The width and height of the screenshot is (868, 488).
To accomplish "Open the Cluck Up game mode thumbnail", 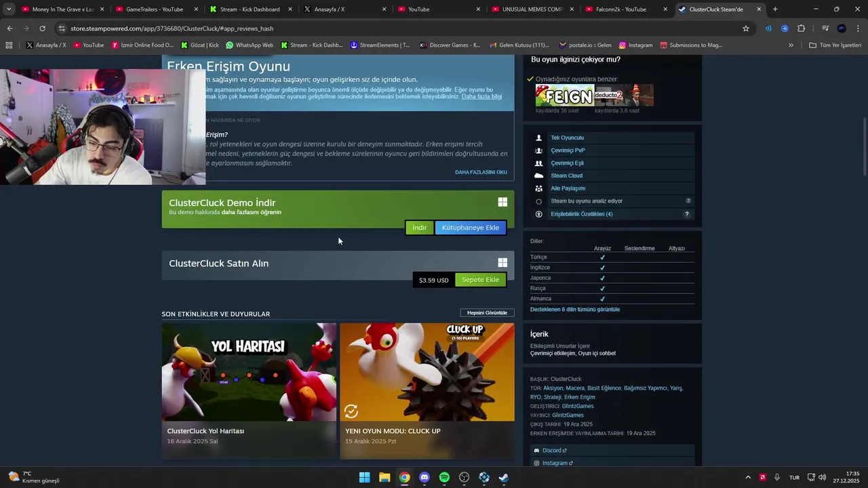I will [x=427, y=371].
